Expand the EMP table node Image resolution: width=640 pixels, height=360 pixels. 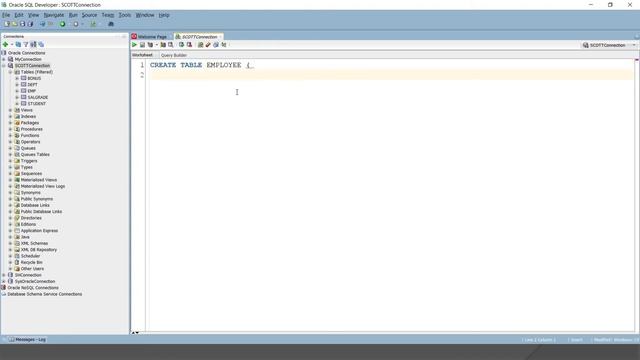tap(17, 91)
